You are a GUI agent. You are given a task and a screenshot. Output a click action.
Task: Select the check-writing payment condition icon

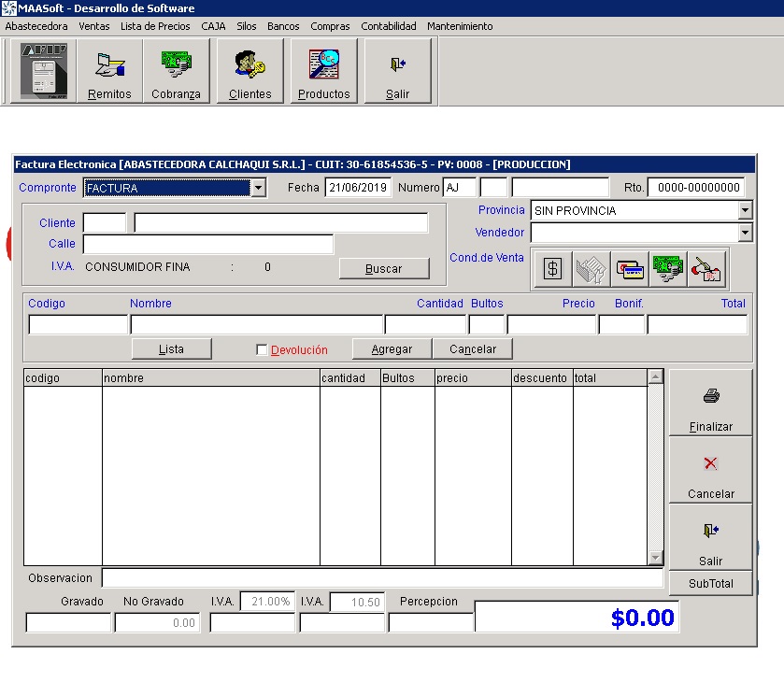point(706,269)
